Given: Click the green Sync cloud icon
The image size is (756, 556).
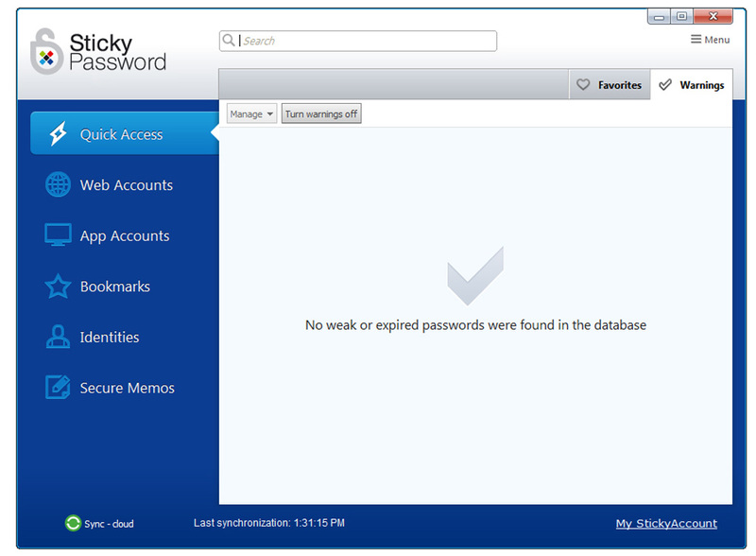Looking at the screenshot, I should (x=73, y=523).
